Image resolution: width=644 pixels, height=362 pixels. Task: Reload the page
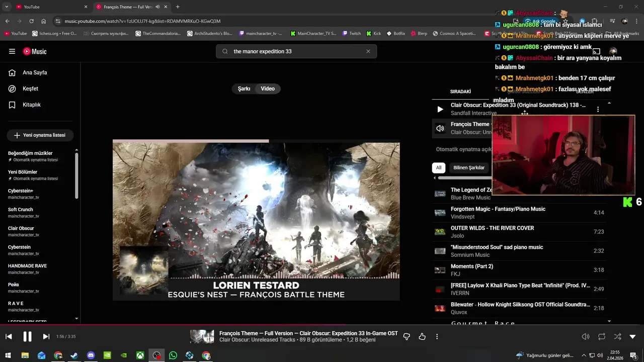pos(31,21)
